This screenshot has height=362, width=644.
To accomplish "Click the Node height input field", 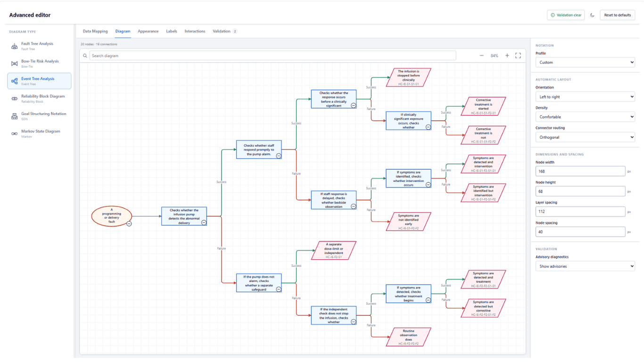I will (x=580, y=191).
